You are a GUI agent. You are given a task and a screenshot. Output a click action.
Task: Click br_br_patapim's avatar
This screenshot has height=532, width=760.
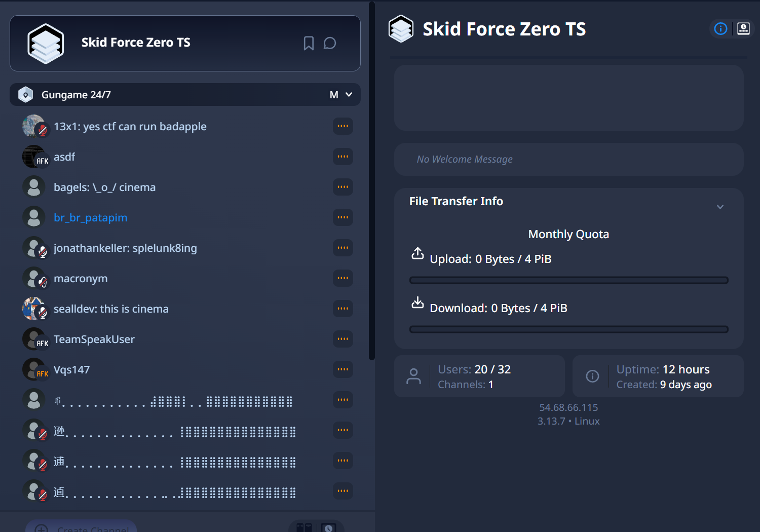[x=34, y=217]
